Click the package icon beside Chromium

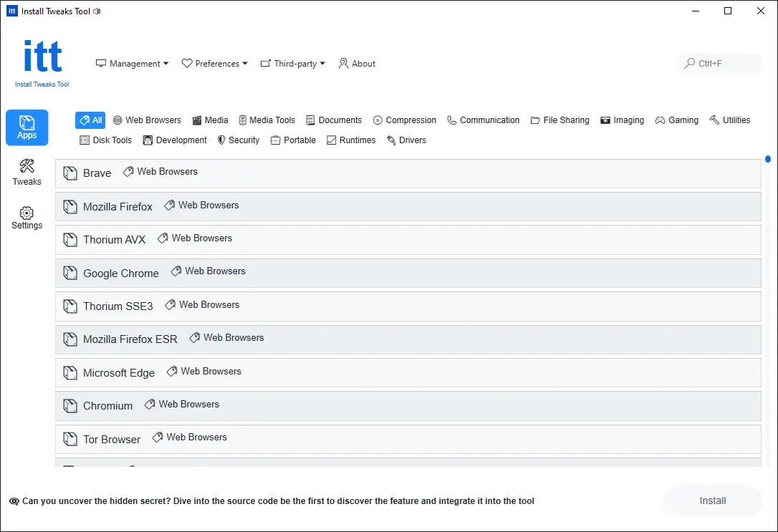click(x=70, y=406)
